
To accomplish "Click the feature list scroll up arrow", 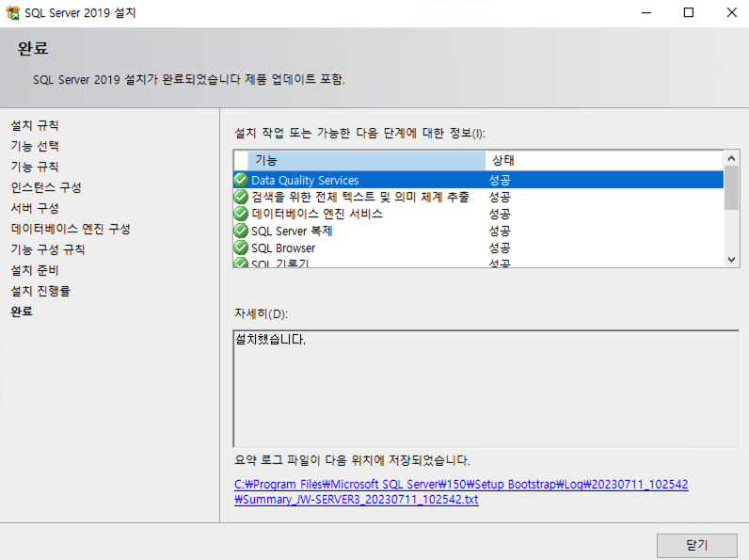I will [x=731, y=158].
